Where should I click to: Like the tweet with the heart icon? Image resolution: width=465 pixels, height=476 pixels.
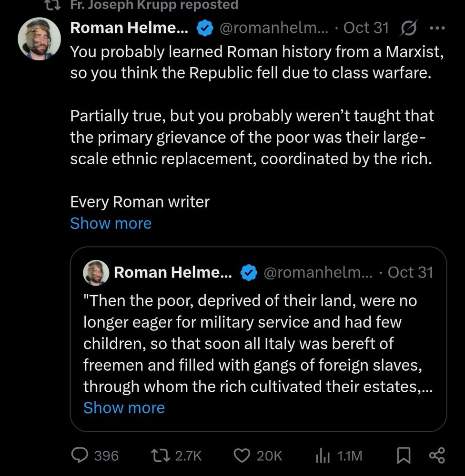pyautogui.click(x=242, y=456)
